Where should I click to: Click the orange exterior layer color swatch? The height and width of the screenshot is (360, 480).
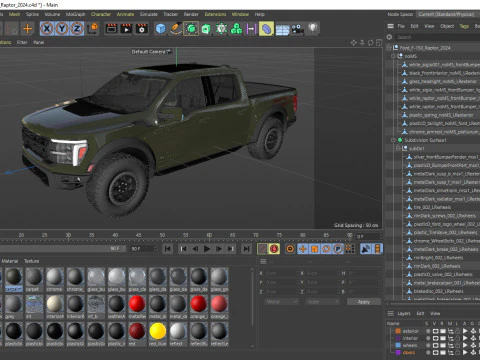coord(398,331)
